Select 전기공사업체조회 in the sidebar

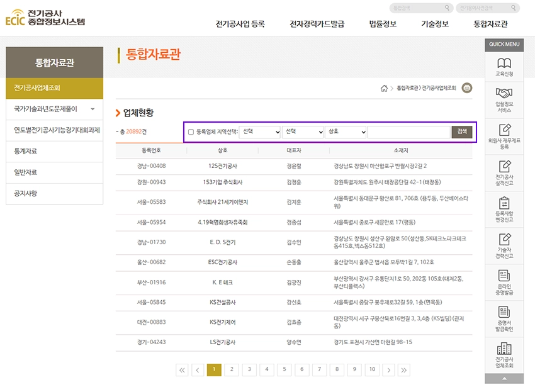[55, 88]
